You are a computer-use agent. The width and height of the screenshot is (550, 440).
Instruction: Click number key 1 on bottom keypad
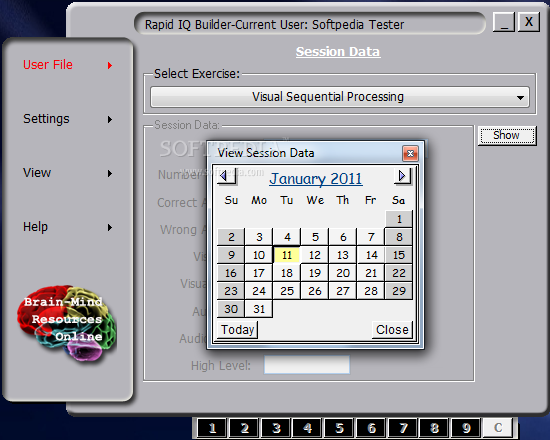212,428
